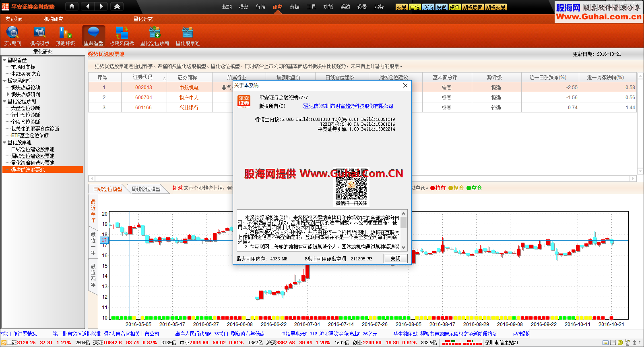Collapse the 板块风向标 tree node

click(4, 81)
